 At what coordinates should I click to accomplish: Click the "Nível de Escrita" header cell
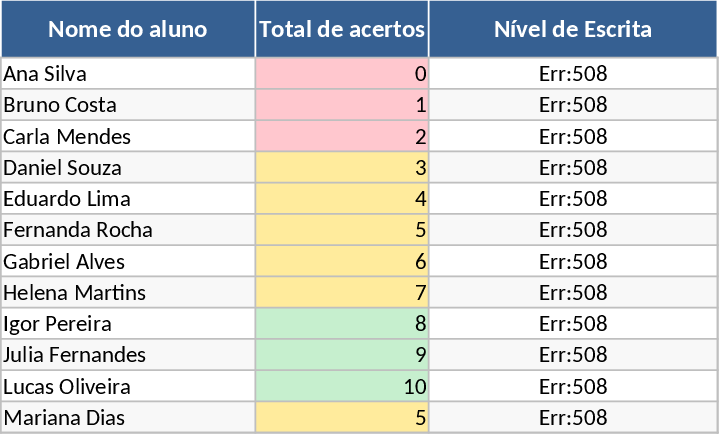(573, 29)
